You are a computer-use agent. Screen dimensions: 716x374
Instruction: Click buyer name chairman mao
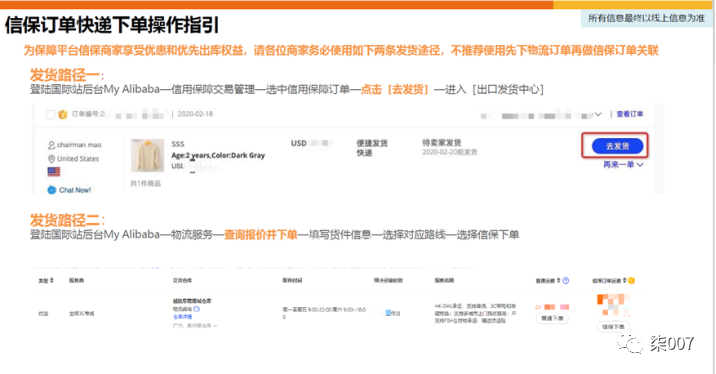click(x=79, y=145)
